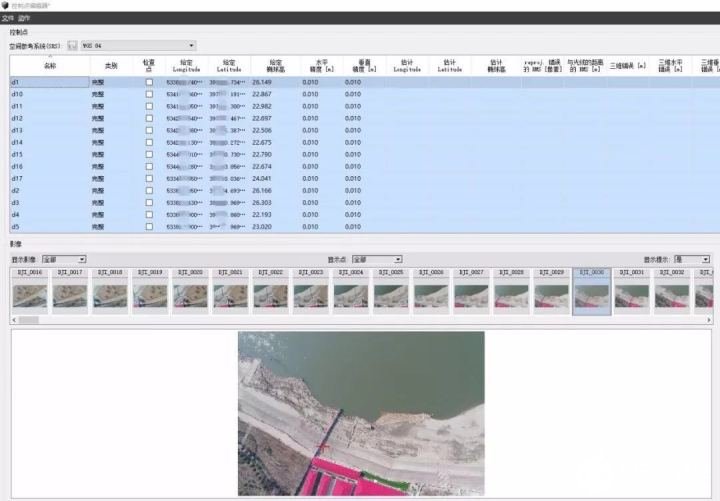Sort by the Name (名称) column header
Viewport: 720px width, 501px height.
tap(50, 66)
